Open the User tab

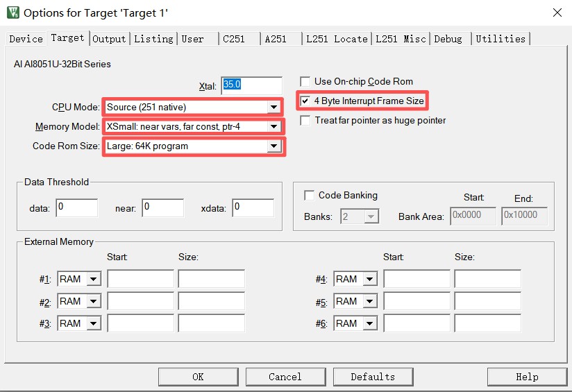coord(197,39)
